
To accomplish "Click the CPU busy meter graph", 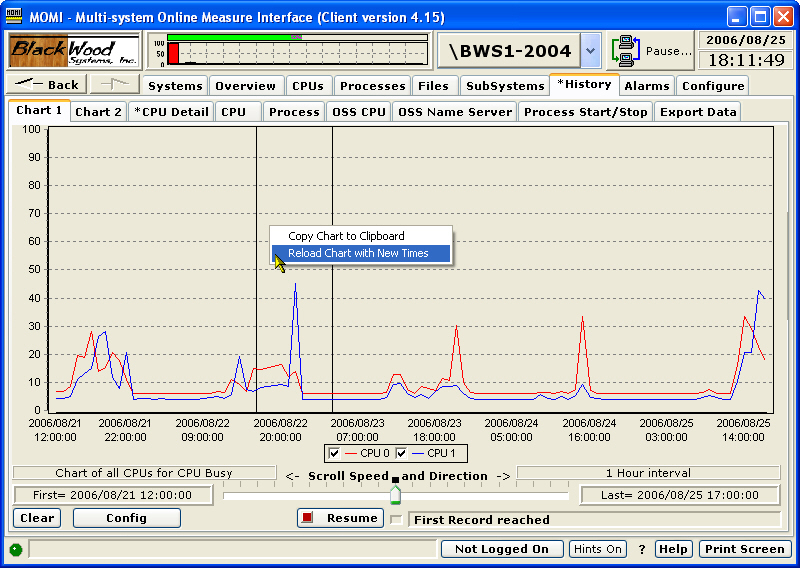I will pyautogui.click(x=289, y=50).
